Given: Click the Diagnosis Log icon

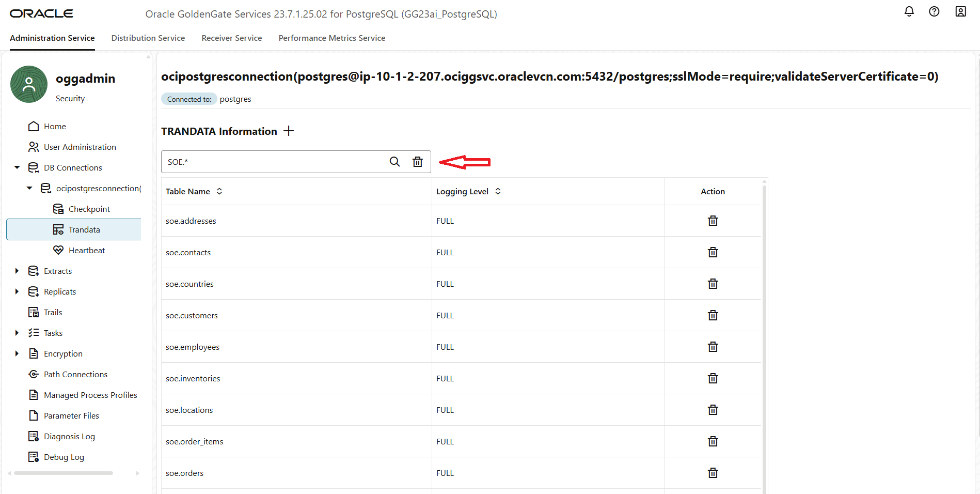Looking at the screenshot, I should (x=34, y=436).
